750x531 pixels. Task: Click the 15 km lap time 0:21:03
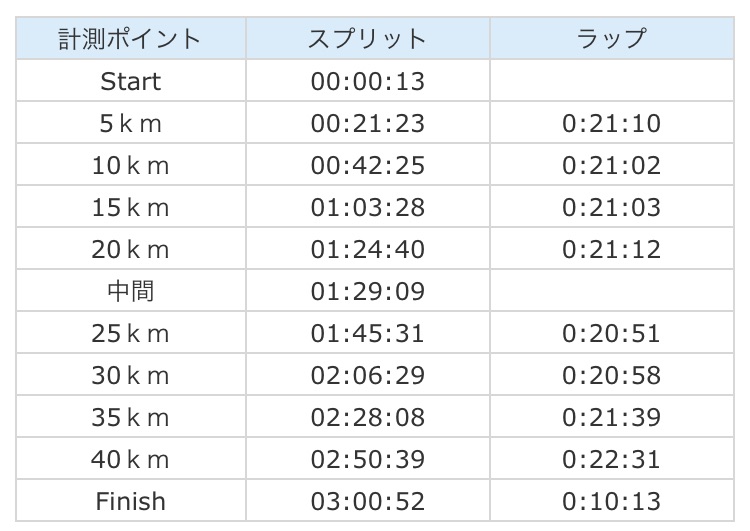pos(611,207)
